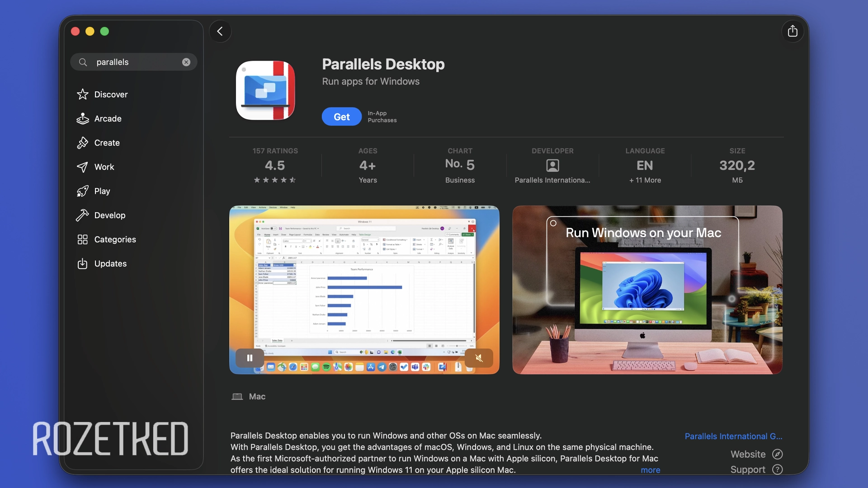Click the Get button for Parallels Desktop
Screen dimensions: 868x488
pos(341,117)
